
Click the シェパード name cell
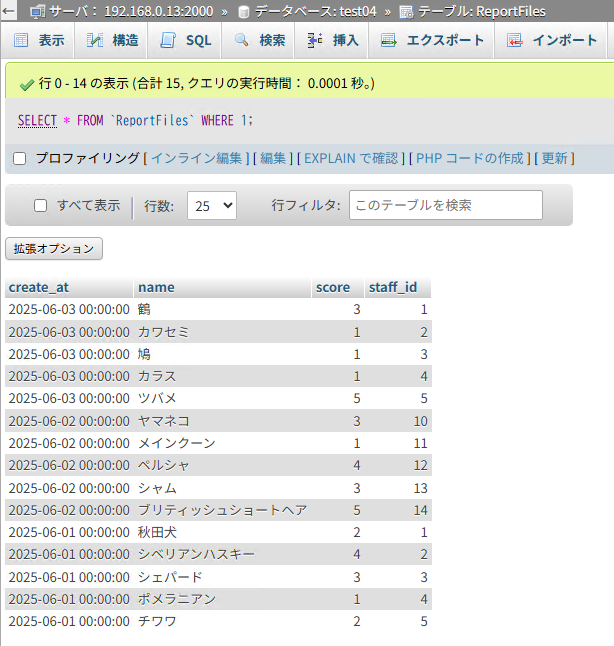pyautogui.click(x=222, y=577)
